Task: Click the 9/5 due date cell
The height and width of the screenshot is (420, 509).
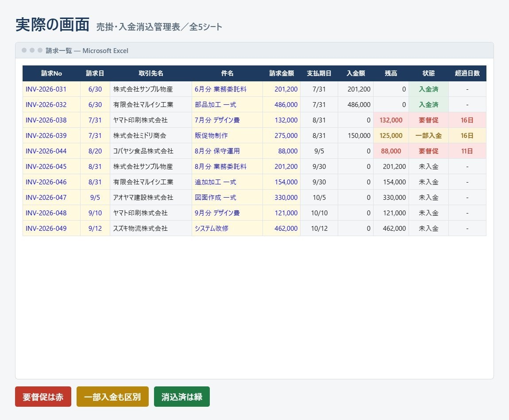Action: [319, 151]
